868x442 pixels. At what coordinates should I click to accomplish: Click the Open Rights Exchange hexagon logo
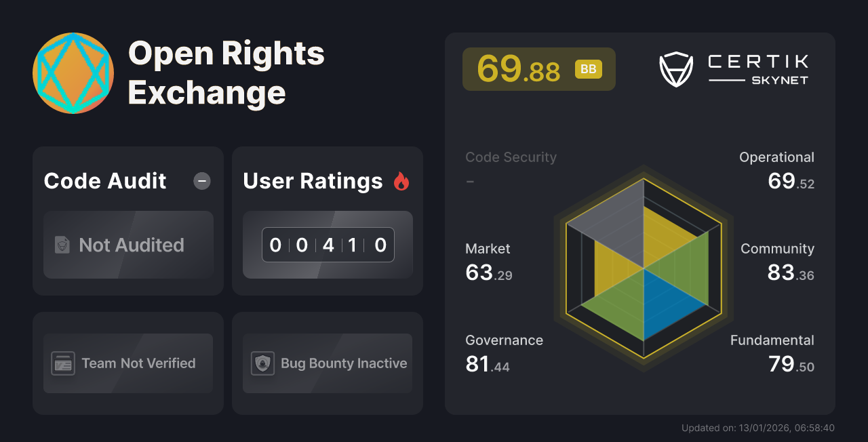coord(73,73)
